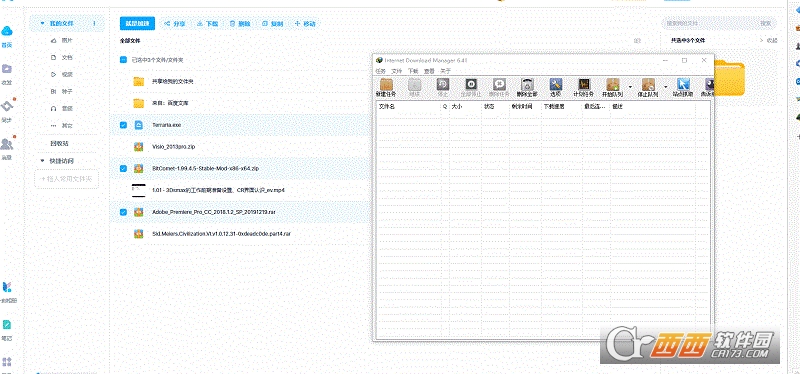Uncheck the Adobe_Premiere_Pro_CC rar checkbox
800x374 pixels.
coord(123,212)
